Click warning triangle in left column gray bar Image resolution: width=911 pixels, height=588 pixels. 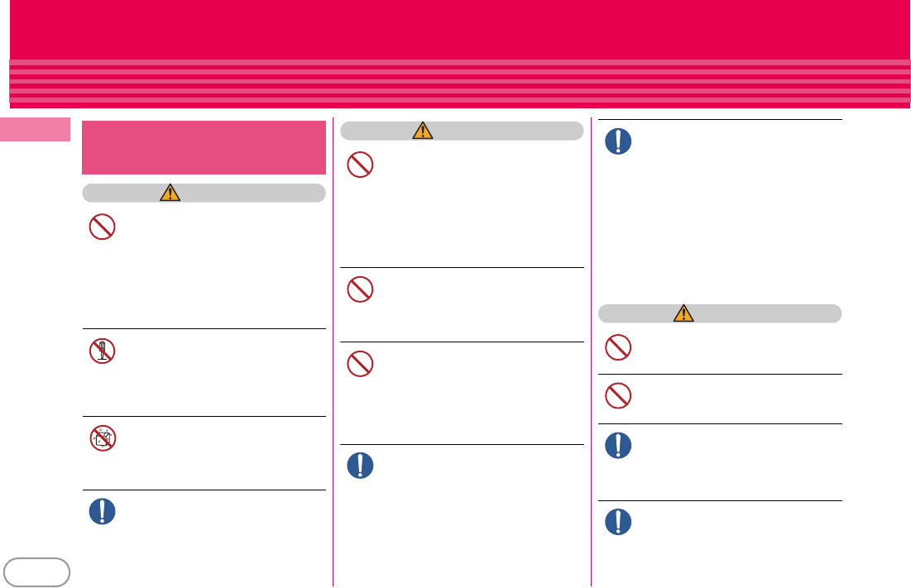[x=170, y=192]
